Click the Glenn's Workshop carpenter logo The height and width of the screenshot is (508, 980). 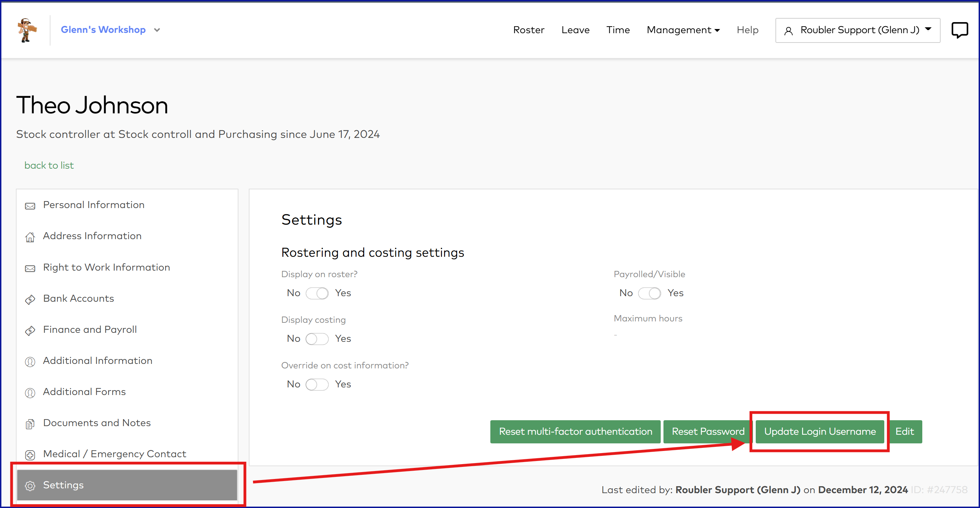[27, 30]
